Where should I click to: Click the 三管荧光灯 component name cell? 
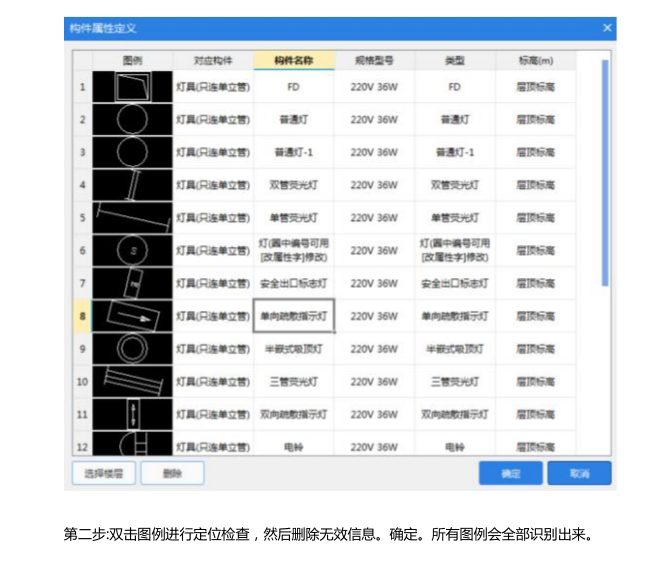pyautogui.click(x=294, y=381)
